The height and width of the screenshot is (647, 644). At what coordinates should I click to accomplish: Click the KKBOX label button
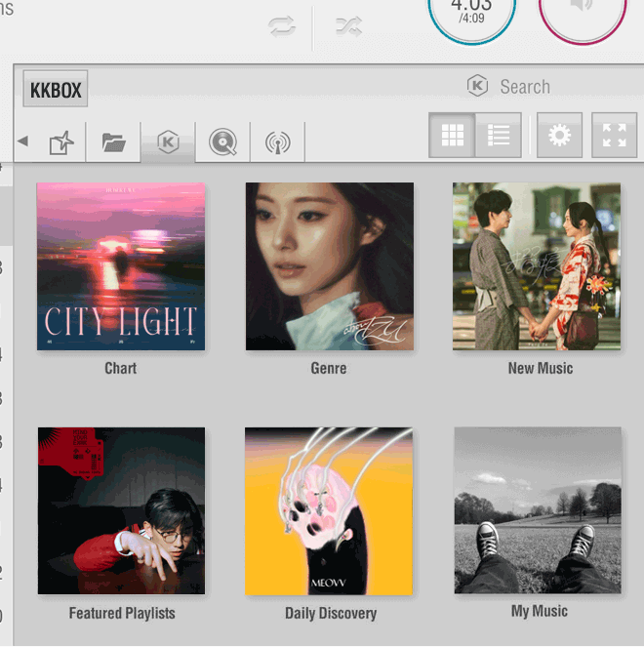pyautogui.click(x=56, y=91)
